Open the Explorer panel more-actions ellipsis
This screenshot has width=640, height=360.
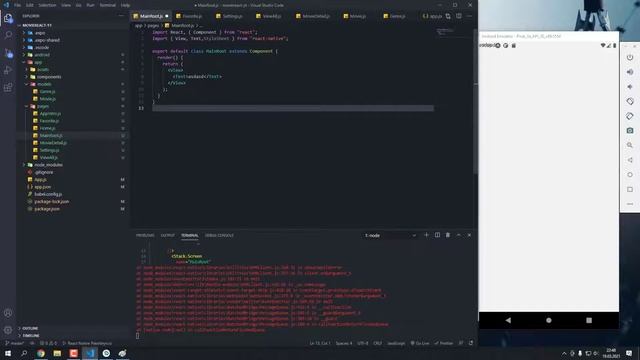[121, 16]
